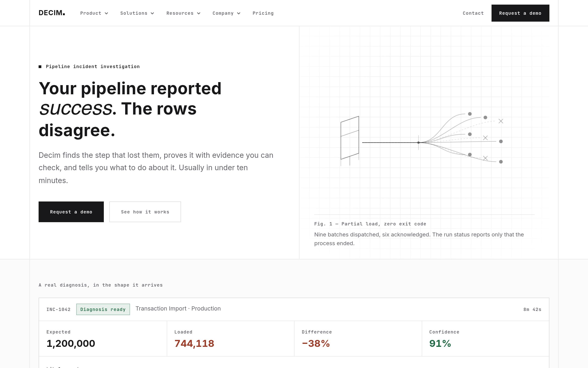The image size is (588, 368).
Task: Click the hero Request a demo button
Action: [71, 212]
